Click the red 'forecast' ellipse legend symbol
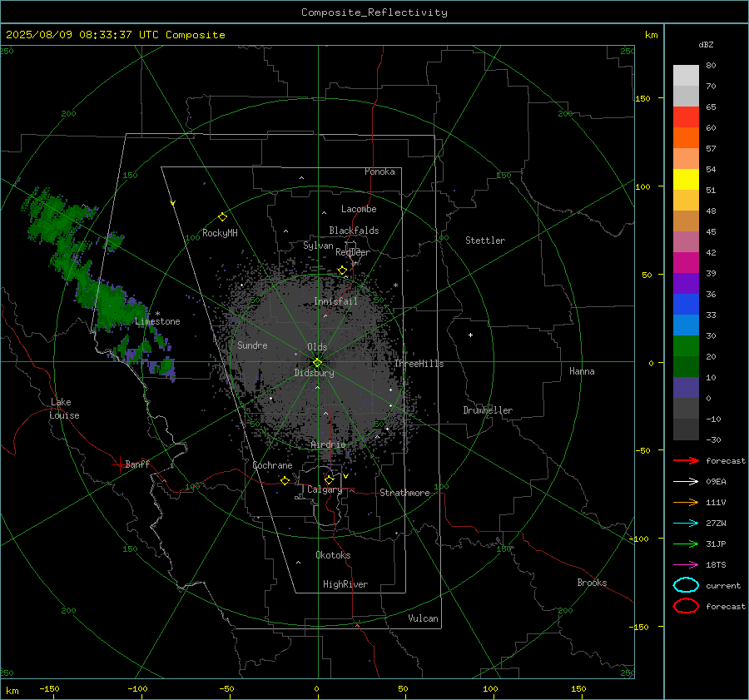 686,606
